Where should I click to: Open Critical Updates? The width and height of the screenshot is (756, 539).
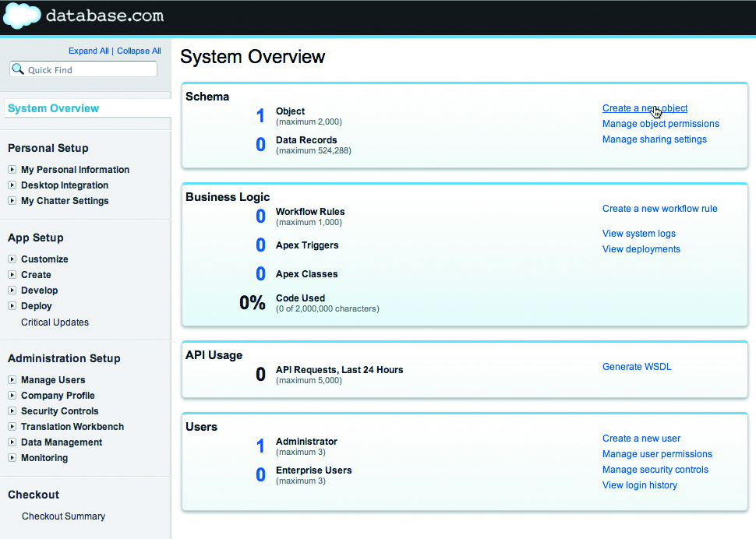point(55,322)
